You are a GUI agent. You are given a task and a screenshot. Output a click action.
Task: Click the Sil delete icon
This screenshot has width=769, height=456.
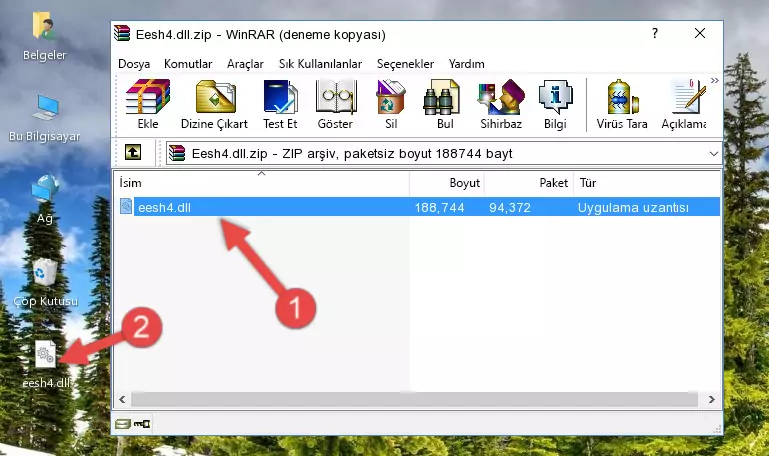pos(391,104)
